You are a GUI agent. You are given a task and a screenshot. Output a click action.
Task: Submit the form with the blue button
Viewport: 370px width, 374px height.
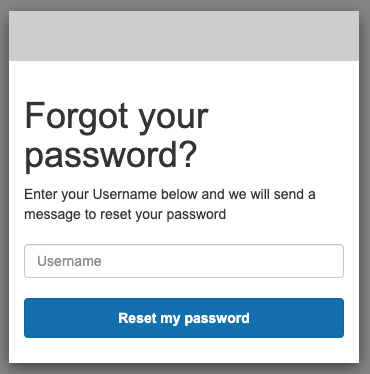(x=184, y=318)
